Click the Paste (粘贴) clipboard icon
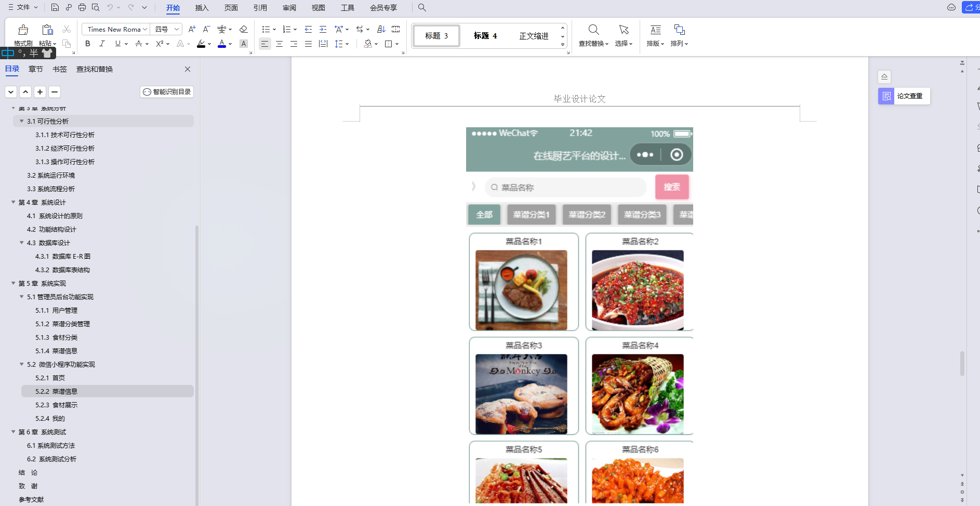The image size is (980, 506). coord(47,30)
